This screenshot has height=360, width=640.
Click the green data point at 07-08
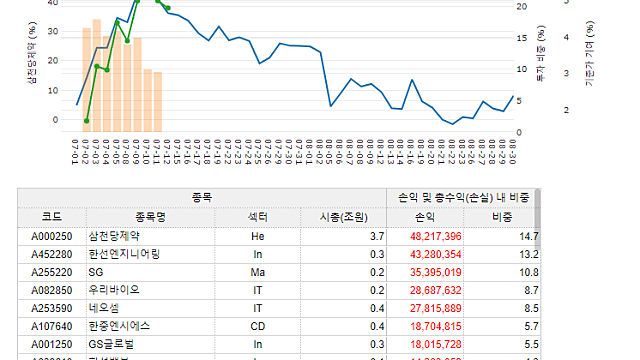pos(127,41)
